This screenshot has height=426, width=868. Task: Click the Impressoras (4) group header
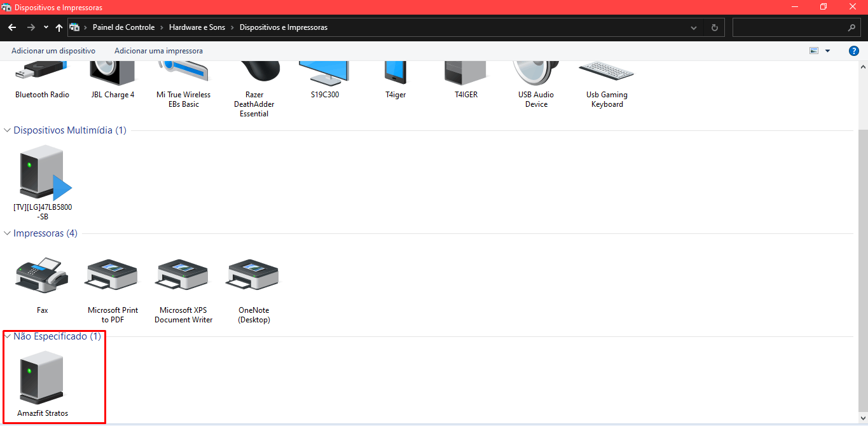tap(45, 233)
